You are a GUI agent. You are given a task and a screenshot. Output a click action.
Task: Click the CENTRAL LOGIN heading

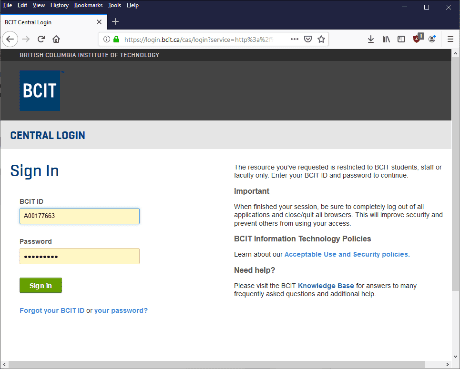click(48, 135)
